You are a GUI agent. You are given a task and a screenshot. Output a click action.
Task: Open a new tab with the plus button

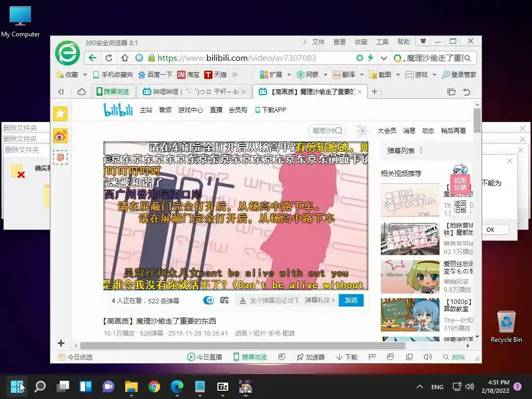(375, 91)
